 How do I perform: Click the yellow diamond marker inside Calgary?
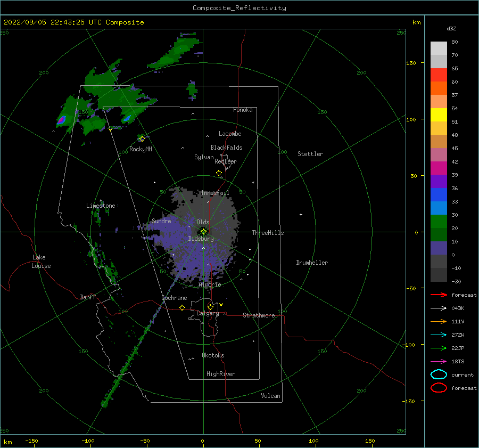pos(210,307)
